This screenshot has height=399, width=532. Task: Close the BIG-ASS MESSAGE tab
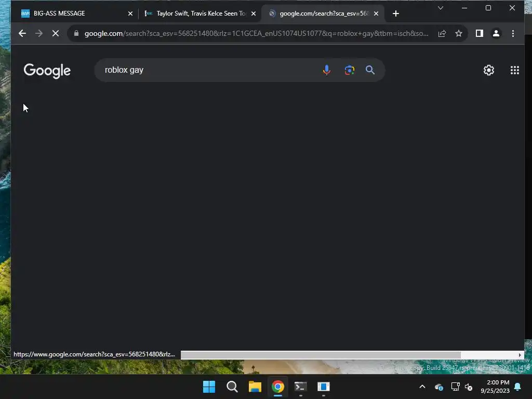(130, 14)
